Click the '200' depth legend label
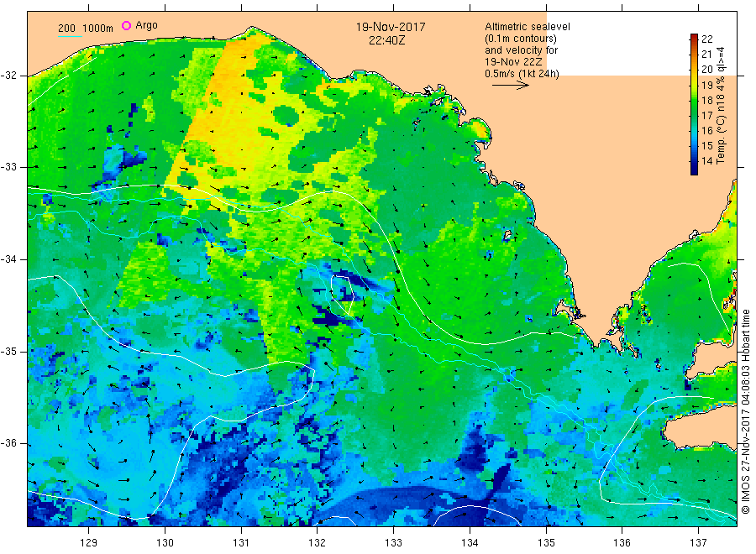This screenshot has width=756, height=554. pos(66,29)
